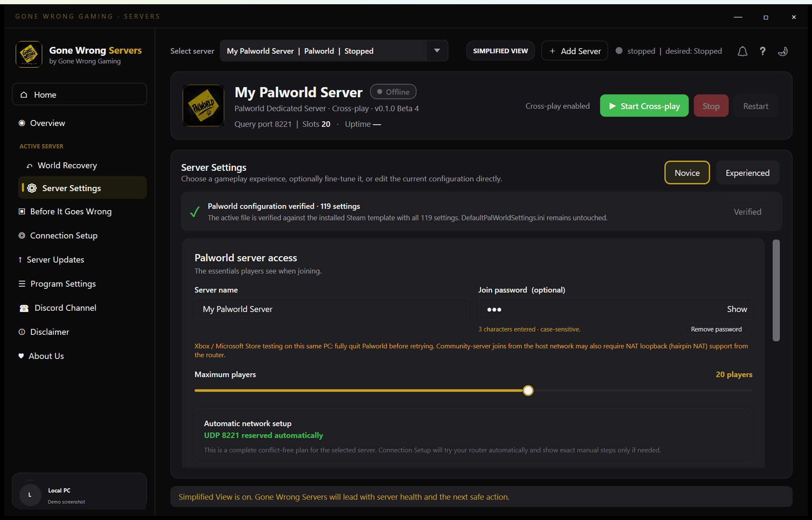Click the settings panel vertical scrollbar
This screenshot has width=812, height=520.
tap(776, 290)
